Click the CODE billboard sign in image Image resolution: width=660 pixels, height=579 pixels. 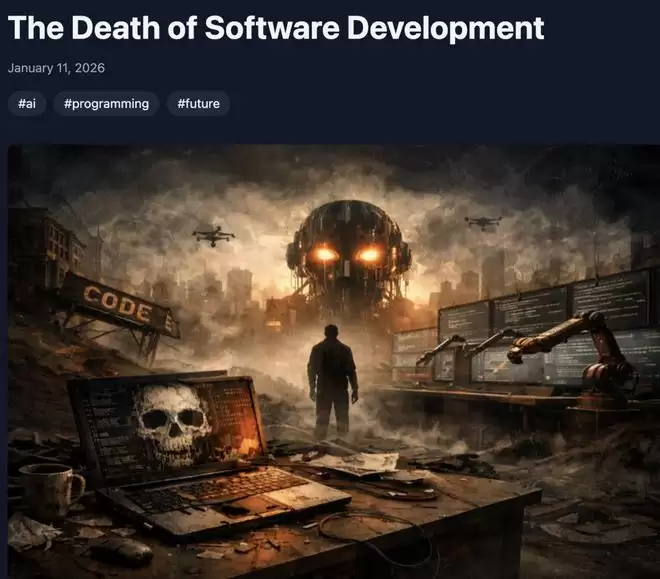119,303
